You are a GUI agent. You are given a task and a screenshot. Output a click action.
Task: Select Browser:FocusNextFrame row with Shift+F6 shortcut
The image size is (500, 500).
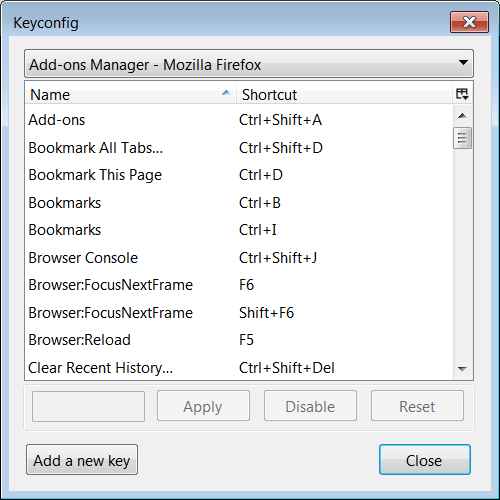tap(239, 312)
